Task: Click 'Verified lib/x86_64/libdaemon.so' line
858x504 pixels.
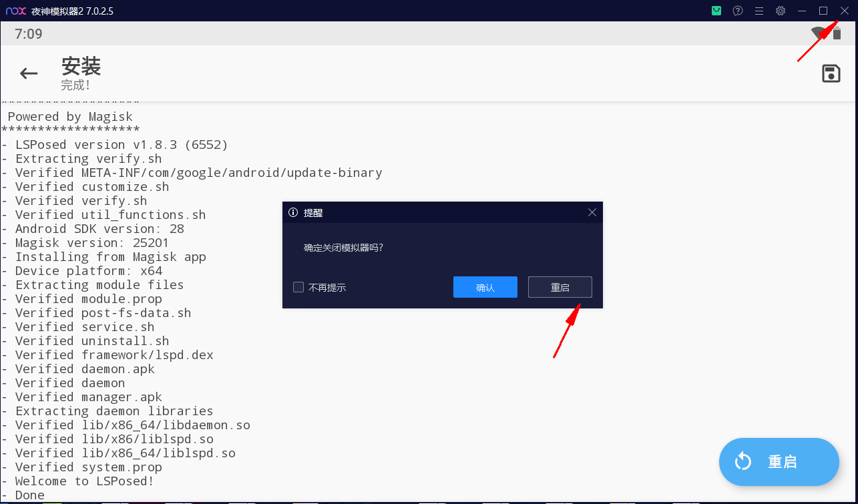Action: click(126, 425)
